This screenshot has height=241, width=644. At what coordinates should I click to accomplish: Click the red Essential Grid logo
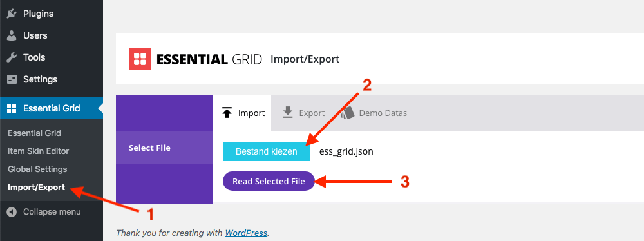point(140,59)
